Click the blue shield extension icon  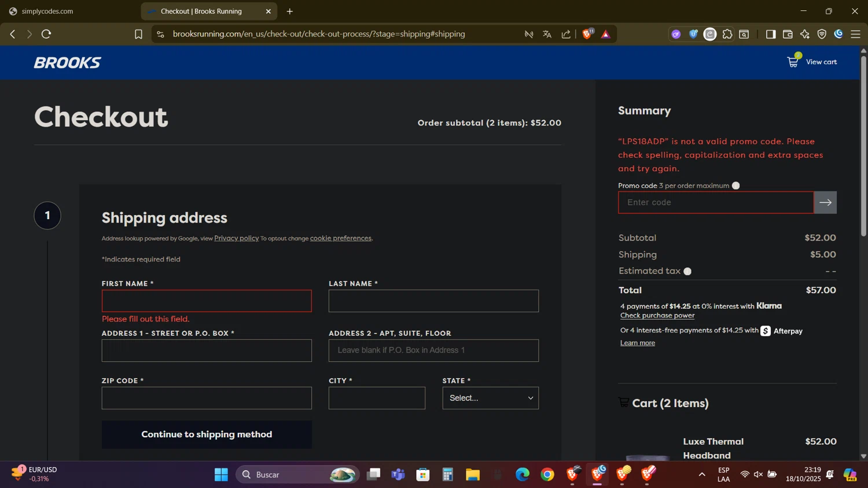[x=693, y=34]
